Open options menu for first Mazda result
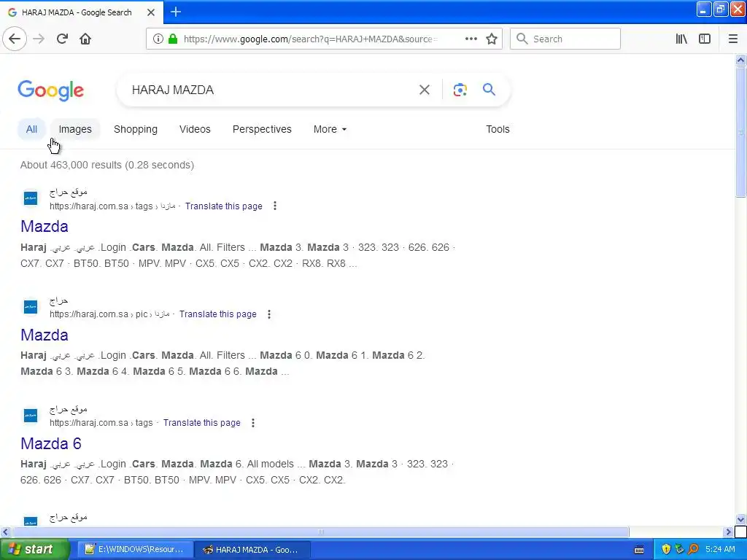 click(275, 206)
